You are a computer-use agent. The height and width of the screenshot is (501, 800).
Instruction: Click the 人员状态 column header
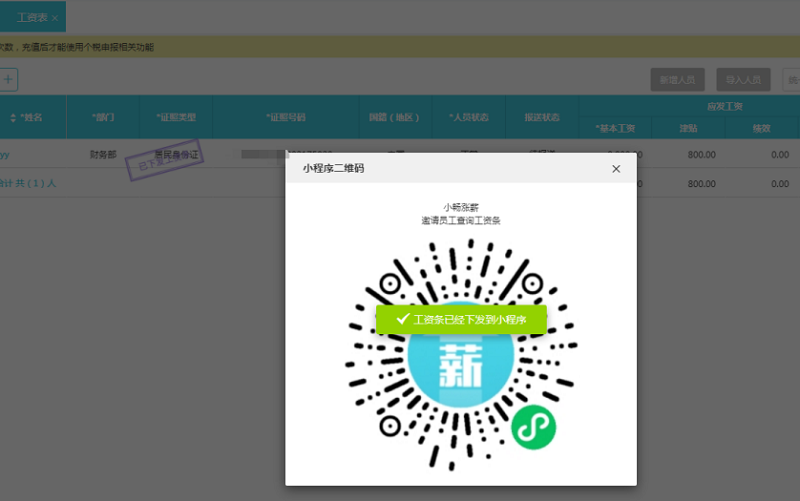(x=468, y=117)
